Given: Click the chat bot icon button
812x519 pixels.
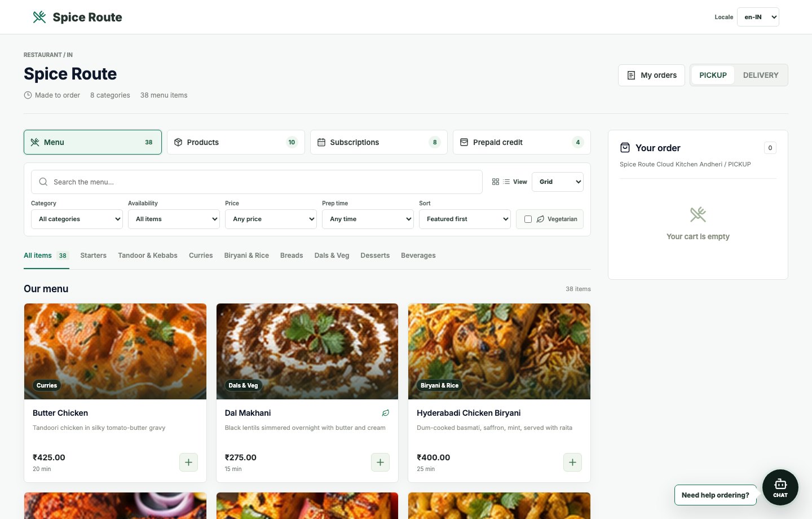Looking at the screenshot, I should pos(780,487).
